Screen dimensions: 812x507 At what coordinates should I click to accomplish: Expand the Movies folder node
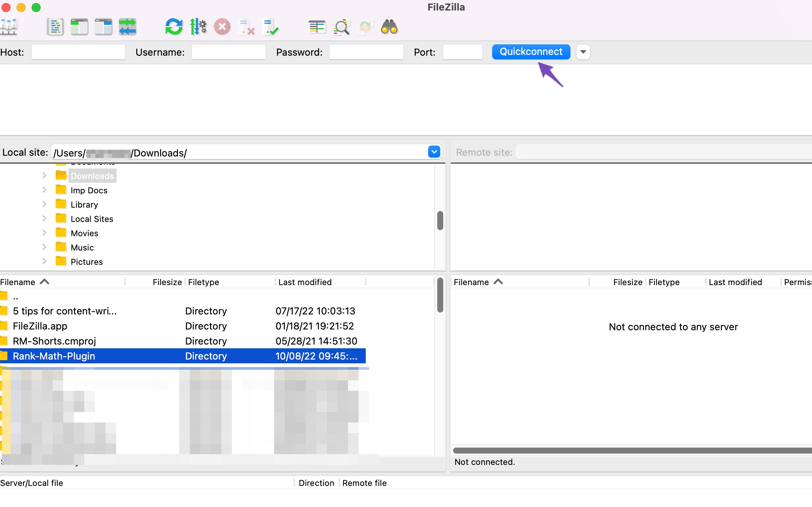pyautogui.click(x=44, y=233)
